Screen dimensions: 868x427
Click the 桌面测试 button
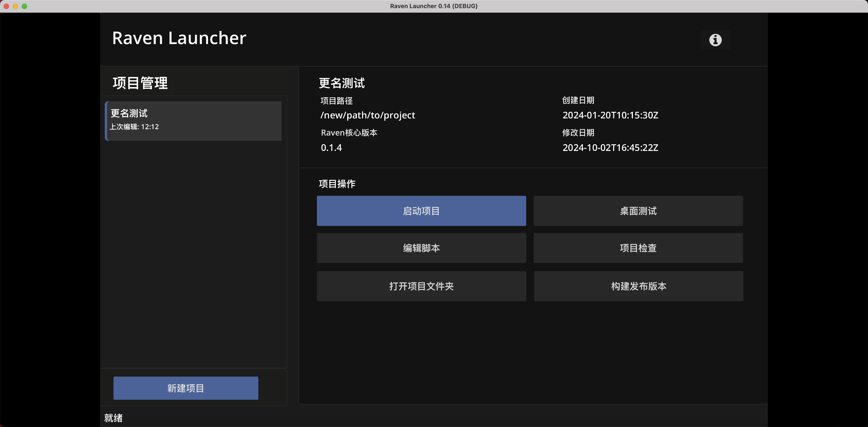(638, 211)
